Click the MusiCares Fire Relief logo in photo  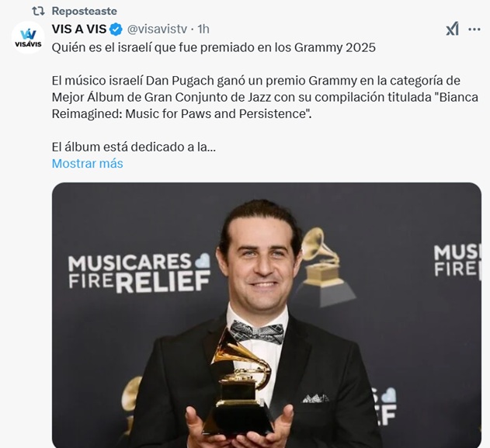click(x=139, y=273)
